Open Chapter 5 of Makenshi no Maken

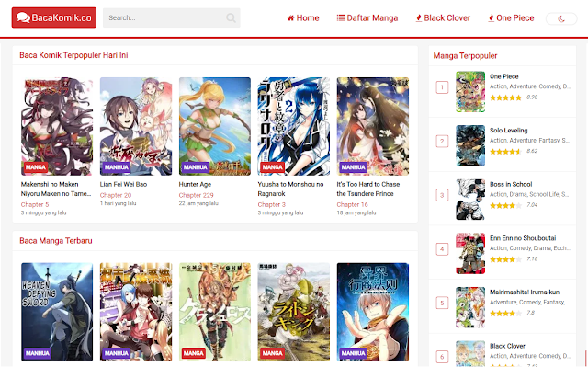[35, 204]
